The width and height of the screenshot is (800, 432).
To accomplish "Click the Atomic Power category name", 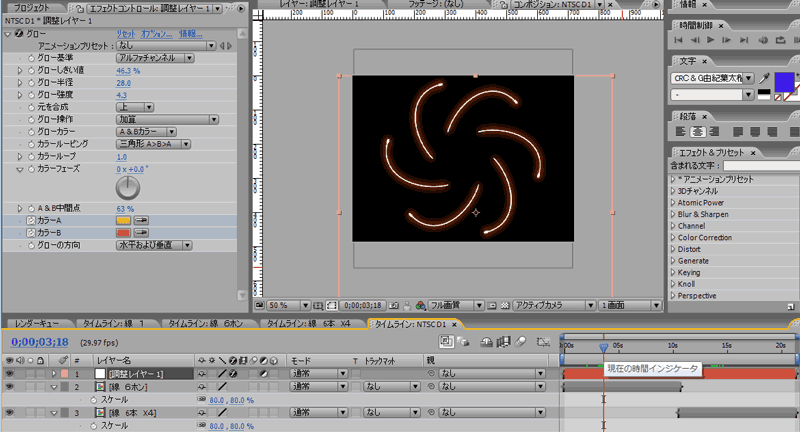I will 701,202.
